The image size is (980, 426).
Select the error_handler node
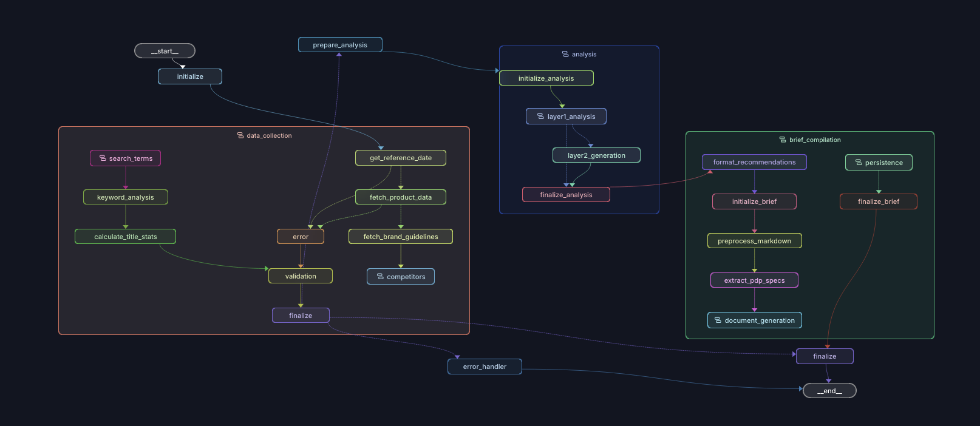click(x=485, y=367)
